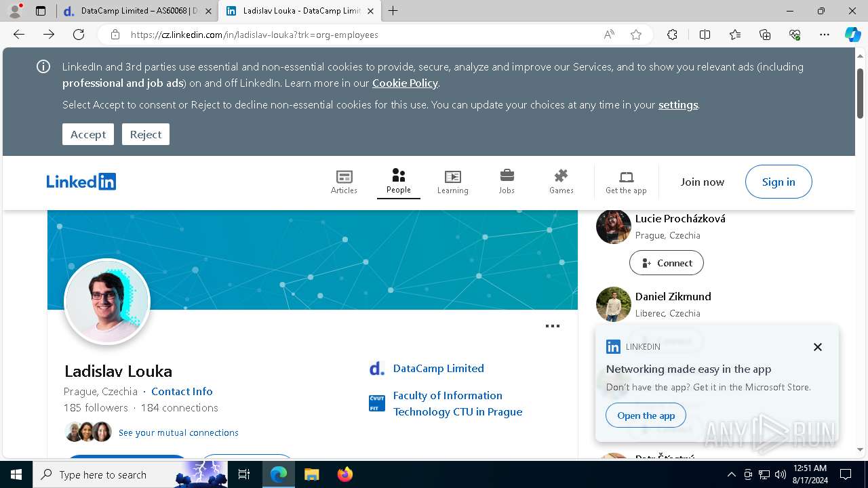Open Daniel Zikmund's profile name
The width and height of the screenshot is (868, 488).
coord(673,296)
